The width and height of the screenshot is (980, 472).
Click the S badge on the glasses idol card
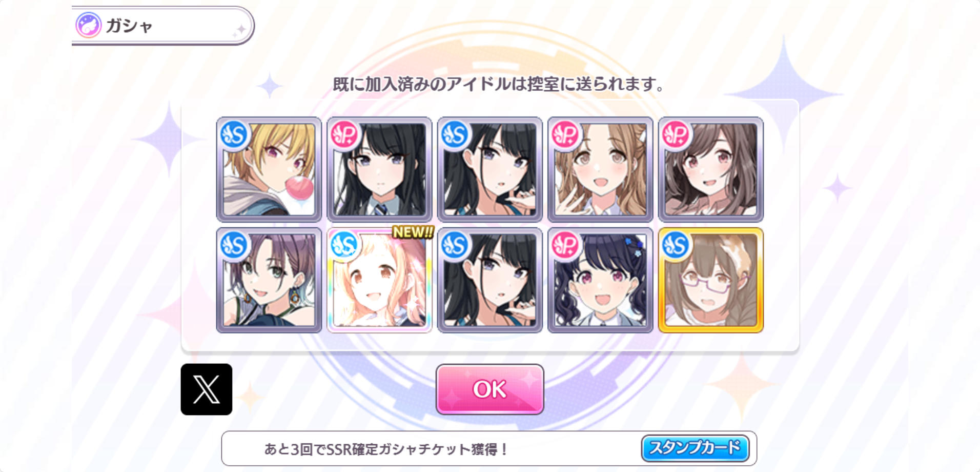click(676, 245)
